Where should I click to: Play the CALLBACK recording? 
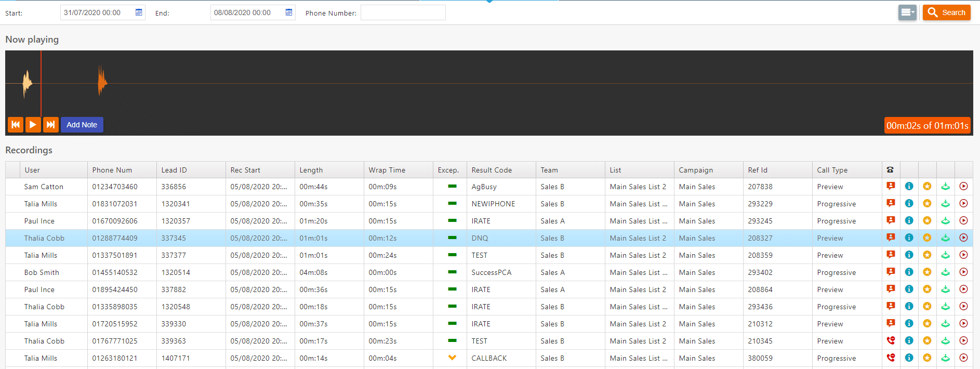(x=963, y=358)
